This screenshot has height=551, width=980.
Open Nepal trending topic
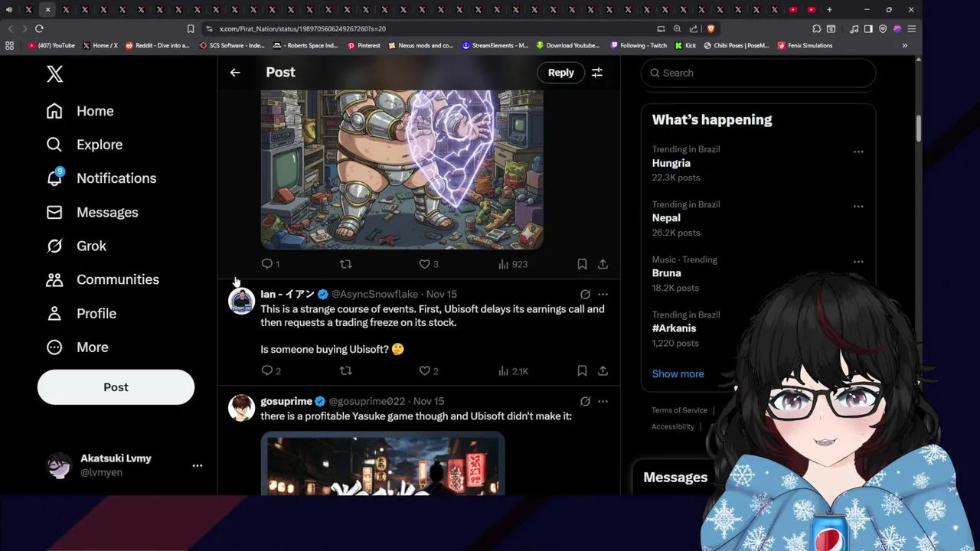(666, 218)
